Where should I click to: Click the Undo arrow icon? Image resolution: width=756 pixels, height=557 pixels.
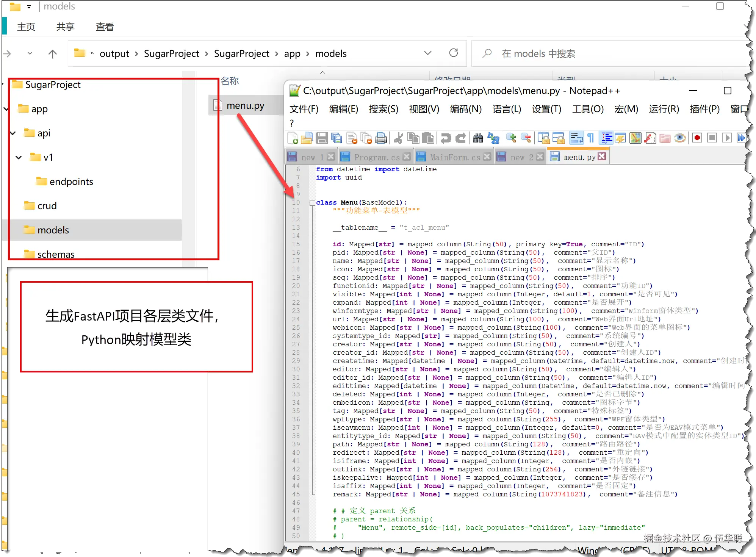pos(446,138)
